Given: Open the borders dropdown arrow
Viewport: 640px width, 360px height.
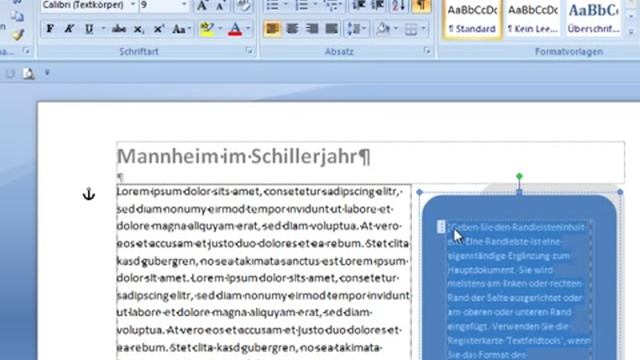Looking at the screenshot, I should 424,29.
